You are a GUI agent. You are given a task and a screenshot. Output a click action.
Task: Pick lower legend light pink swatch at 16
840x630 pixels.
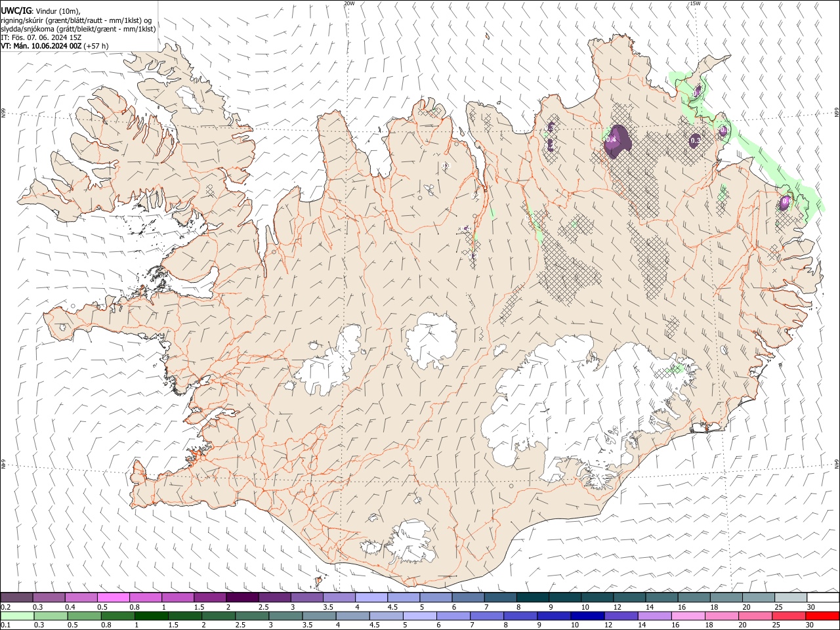[688, 616]
